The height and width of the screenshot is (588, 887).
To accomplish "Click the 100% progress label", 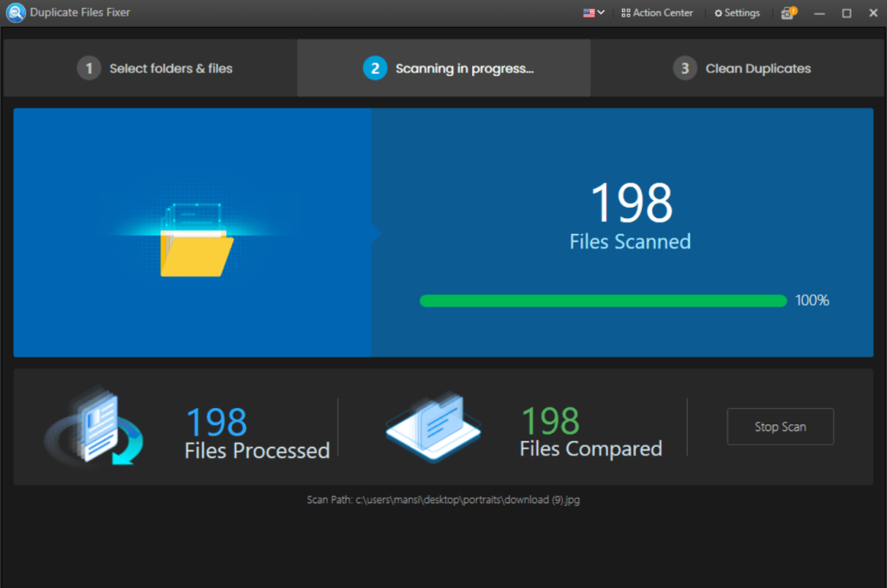I will 812,300.
